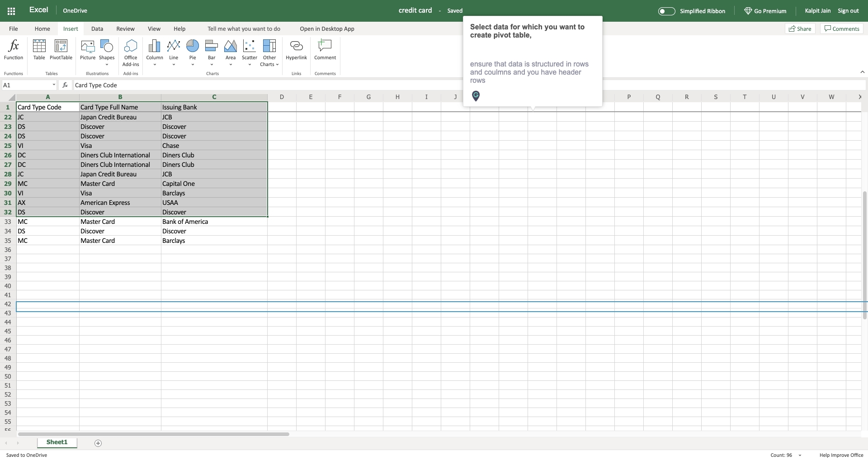Click Sign out

[848, 11]
